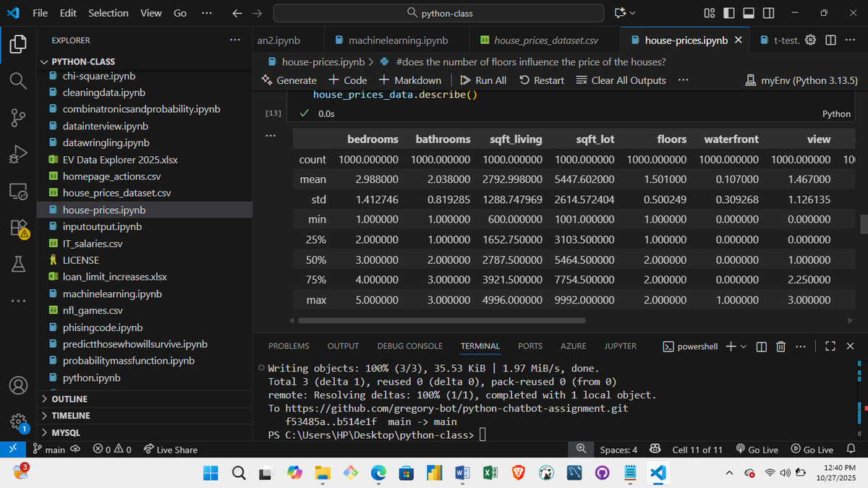Click Generate in notebook toolbar
Image resolution: width=868 pixels, height=488 pixels.
[x=289, y=80]
